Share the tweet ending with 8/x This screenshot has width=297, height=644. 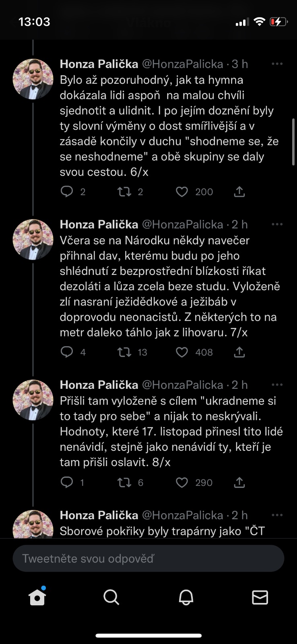(x=239, y=482)
